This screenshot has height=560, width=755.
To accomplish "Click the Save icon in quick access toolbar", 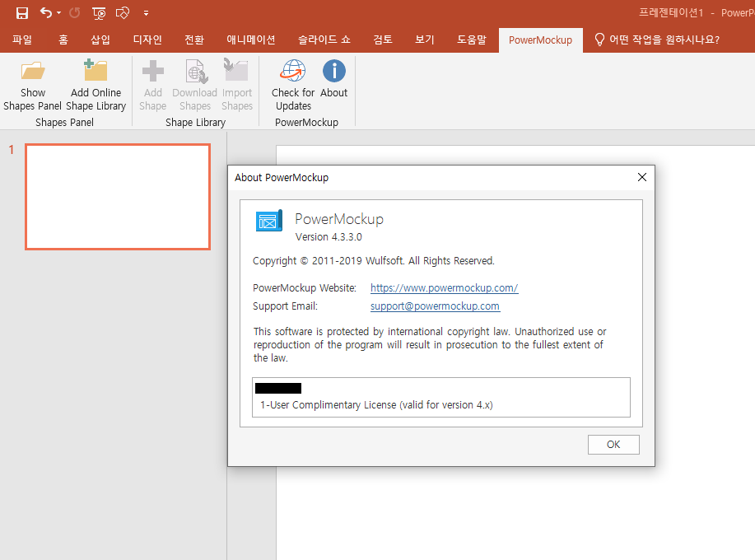I will click(x=21, y=13).
